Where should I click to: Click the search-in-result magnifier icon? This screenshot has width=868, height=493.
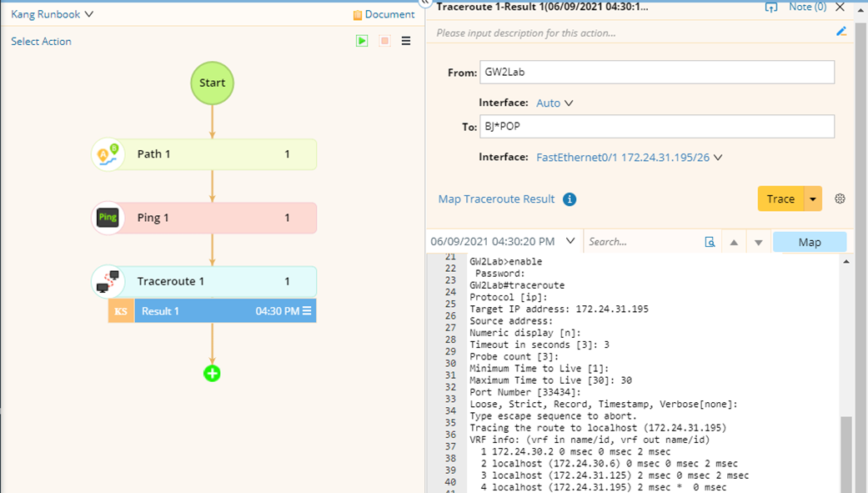coord(710,240)
